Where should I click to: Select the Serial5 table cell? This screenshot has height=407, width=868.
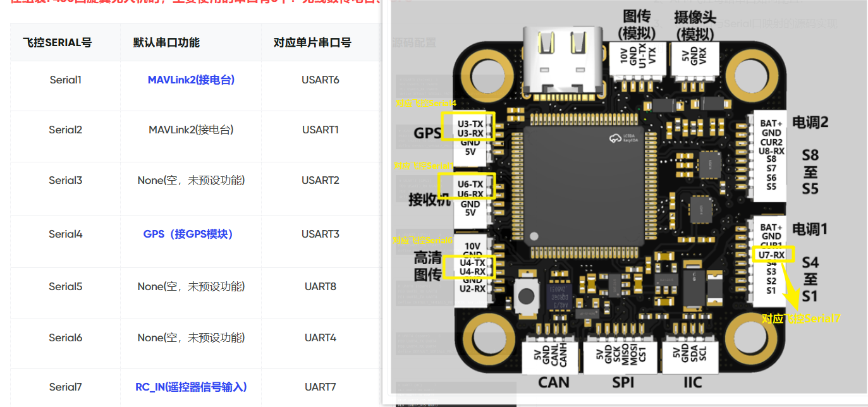tap(66, 286)
